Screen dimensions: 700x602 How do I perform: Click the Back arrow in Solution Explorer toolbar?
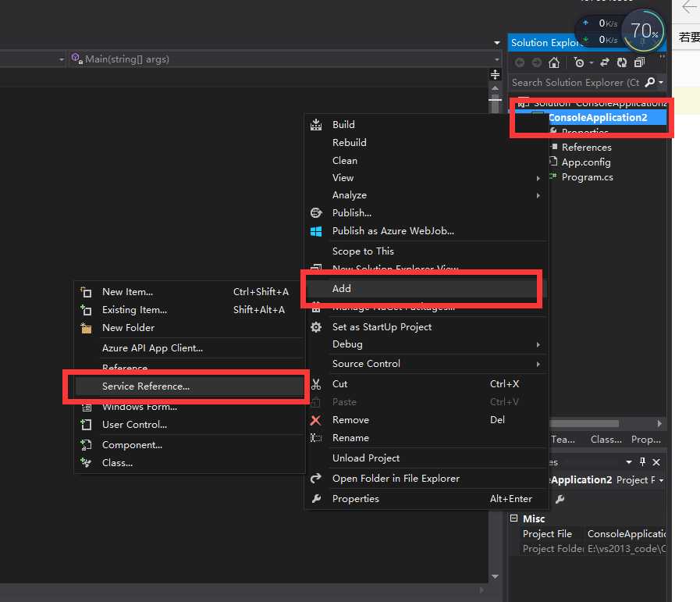[520, 62]
